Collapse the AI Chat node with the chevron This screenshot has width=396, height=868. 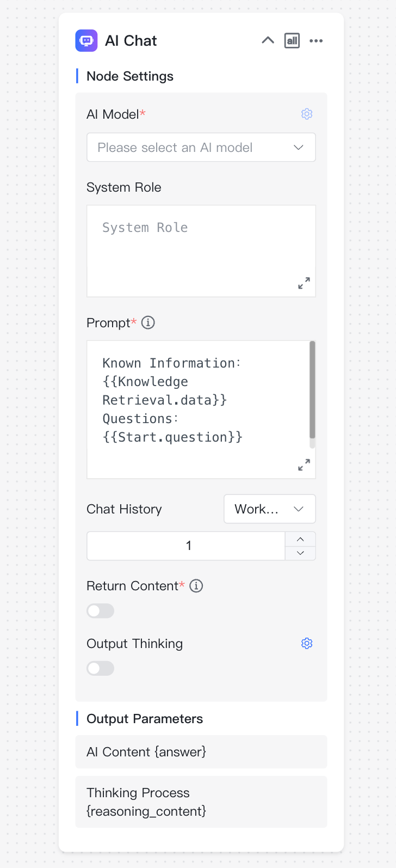[268, 40]
